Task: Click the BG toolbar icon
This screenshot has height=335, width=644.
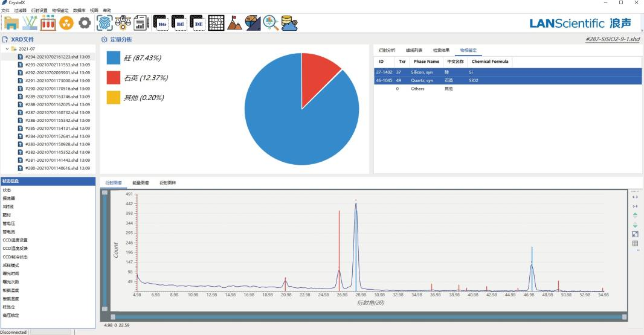Action: point(161,23)
